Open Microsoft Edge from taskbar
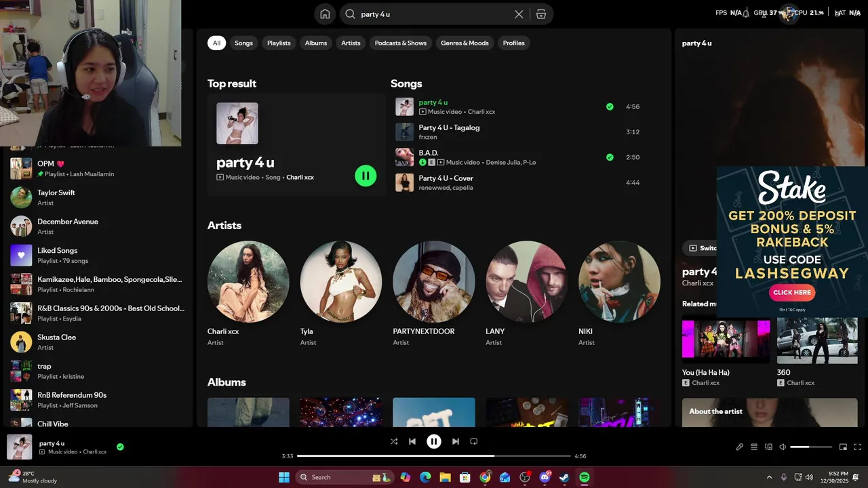The width and height of the screenshot is (868, 488). [x=425, y=477]
